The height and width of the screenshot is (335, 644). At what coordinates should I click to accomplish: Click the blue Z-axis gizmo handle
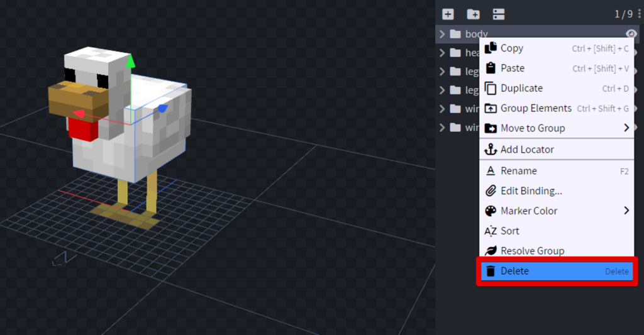(162, 109)
